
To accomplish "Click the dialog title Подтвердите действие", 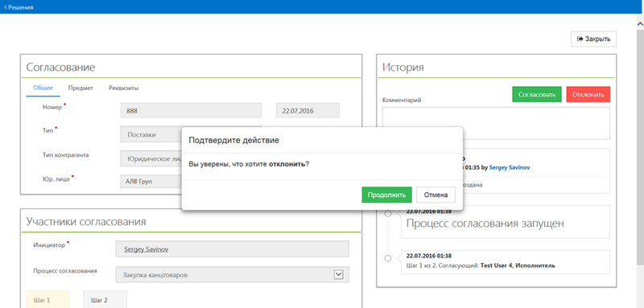I will [x=233, y=141].
